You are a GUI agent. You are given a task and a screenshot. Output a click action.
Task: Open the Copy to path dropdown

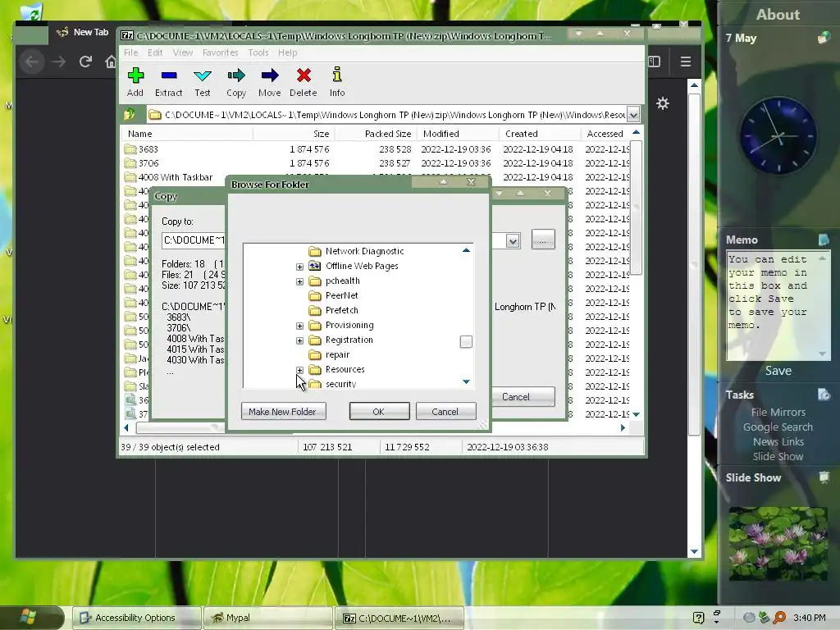click(513, 241)
